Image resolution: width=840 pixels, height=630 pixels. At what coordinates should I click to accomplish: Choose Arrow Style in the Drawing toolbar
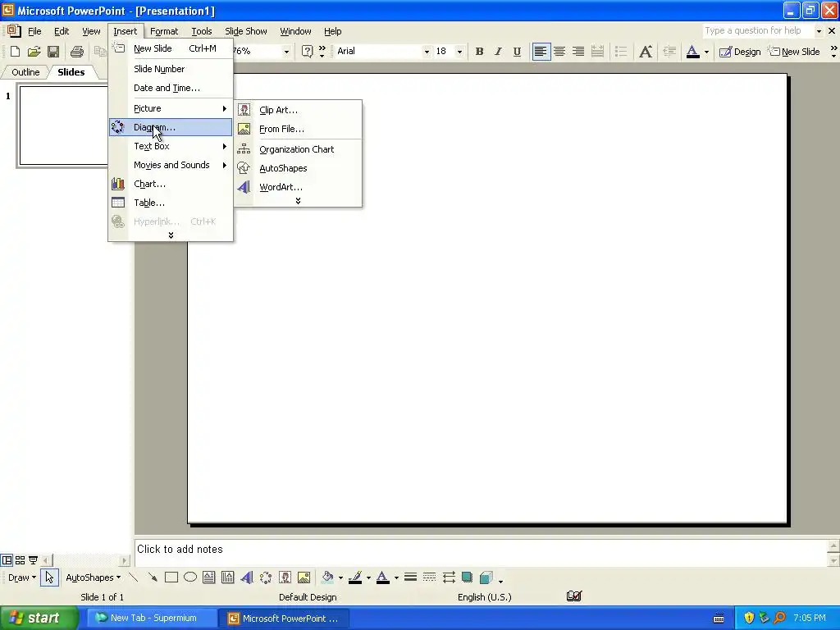(449, 577)
